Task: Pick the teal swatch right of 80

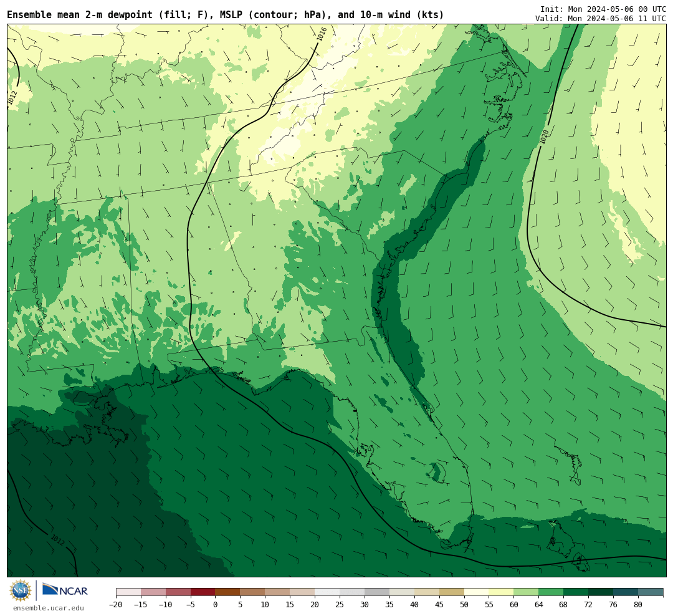Action: click(651, 592)
